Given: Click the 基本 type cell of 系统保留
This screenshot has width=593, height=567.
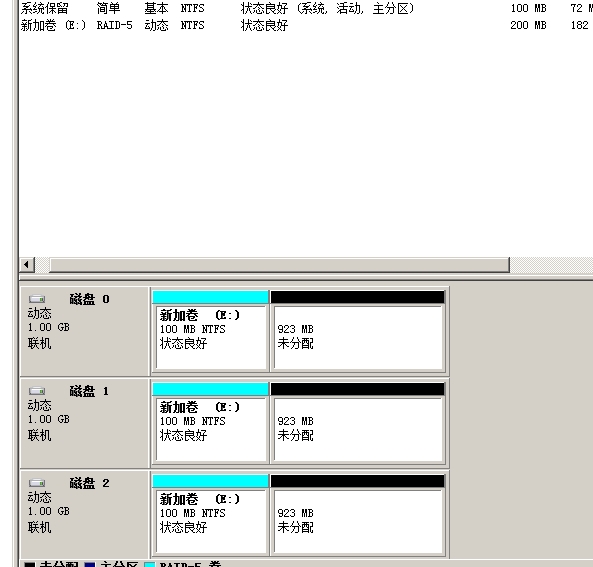Looking at the screenshot, I should click(x=156, y=8).
